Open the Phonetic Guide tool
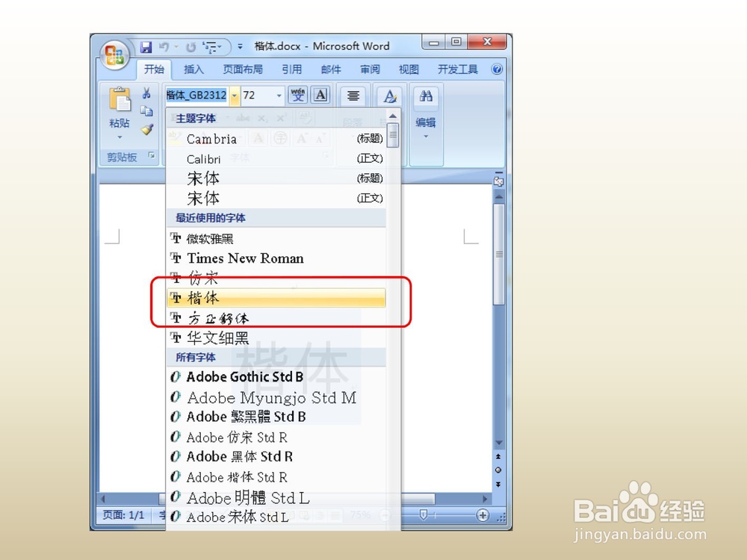Screen dimensions: 747x560 (x=297, y=96)
